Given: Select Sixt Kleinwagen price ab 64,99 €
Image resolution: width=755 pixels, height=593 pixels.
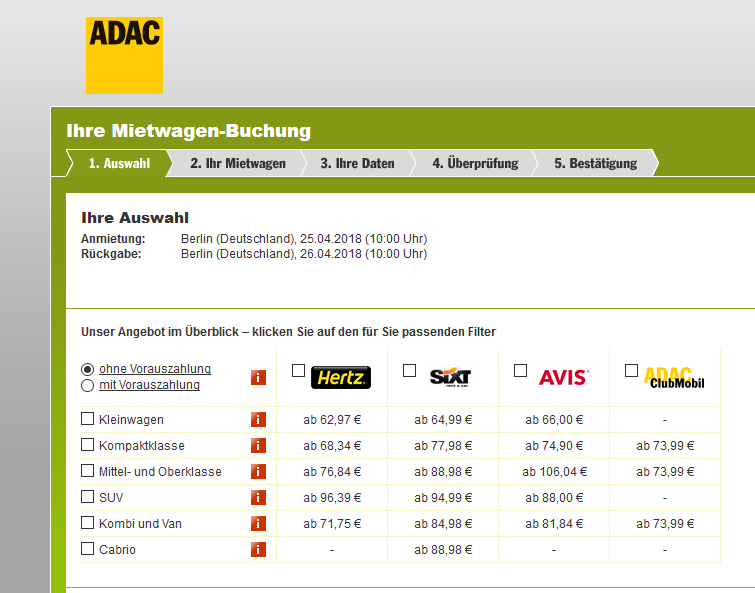Looking at the screenshot, I should [443, 420].
